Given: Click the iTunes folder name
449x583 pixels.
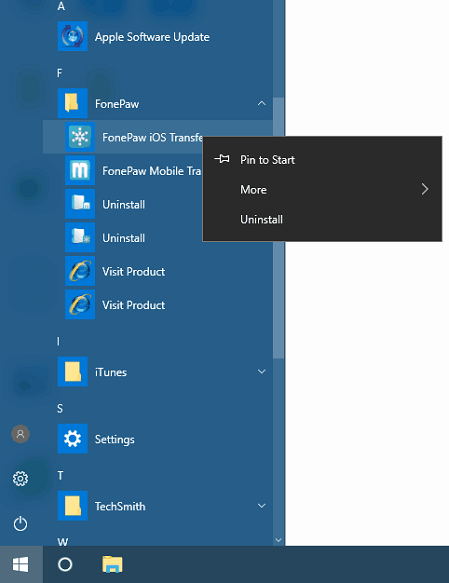Looking at the screenshot, I should [111, 372].
